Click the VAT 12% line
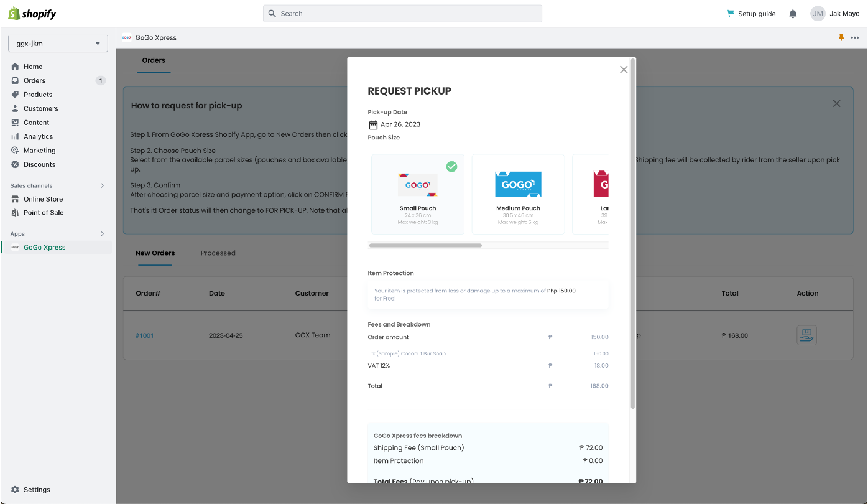The height and width of the screenshot is (504, 868). pos(488,366)
